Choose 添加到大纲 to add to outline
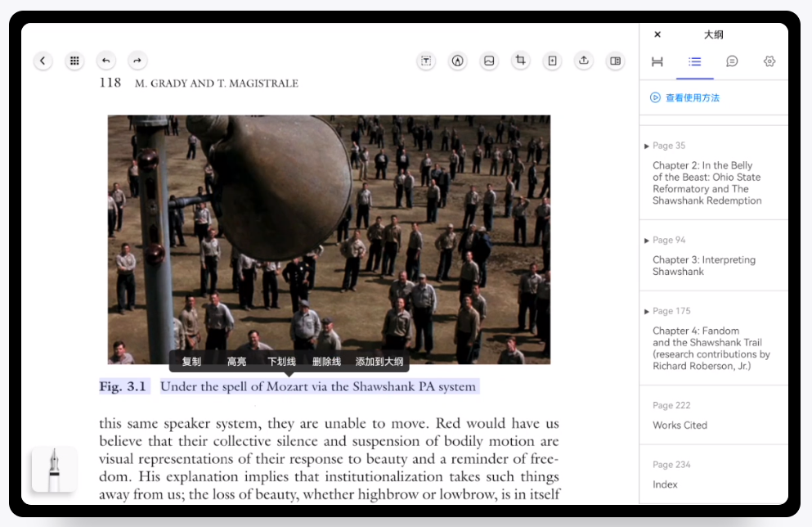This screenshot has width=812, height=527. (x=379, y=361)
